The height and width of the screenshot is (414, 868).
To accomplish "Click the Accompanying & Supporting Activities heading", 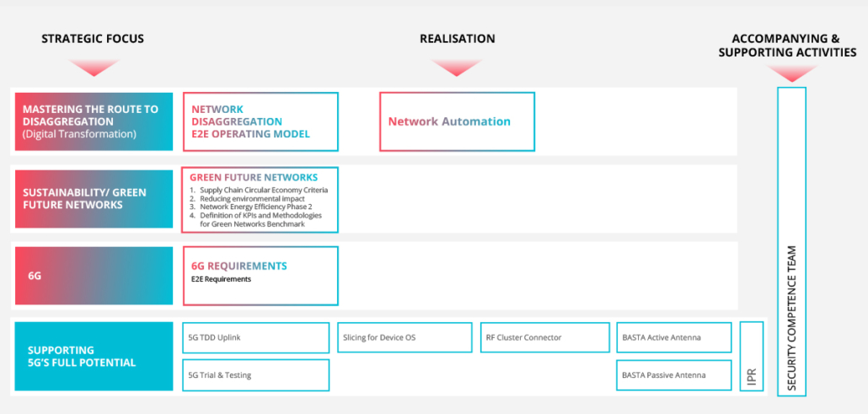I will coord(787,46).
